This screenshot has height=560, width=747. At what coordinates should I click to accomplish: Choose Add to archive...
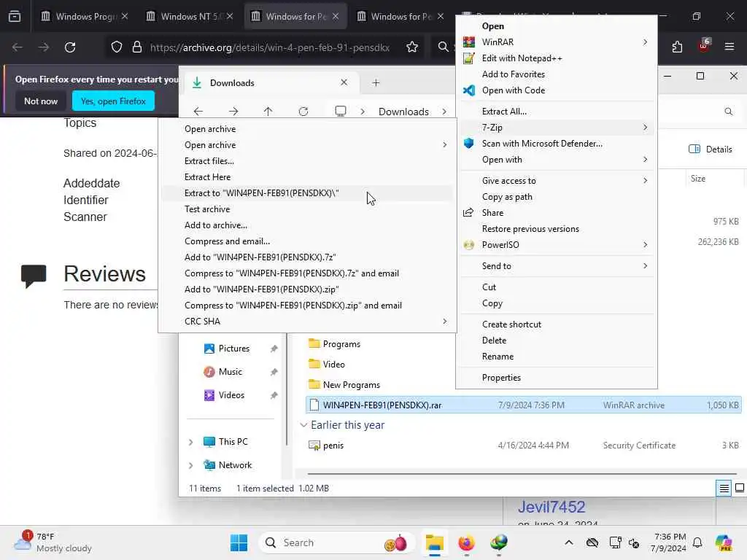coord(307,225)
